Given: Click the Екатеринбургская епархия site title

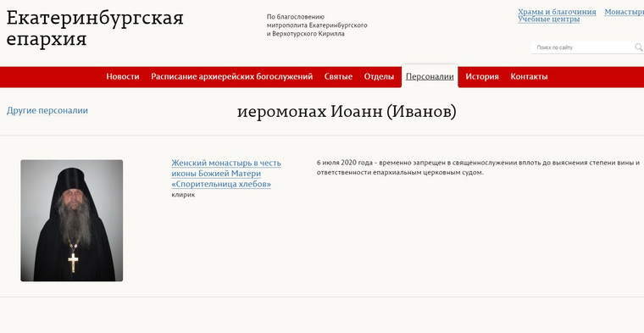Looking at the screenshot, I should point(94,28).
